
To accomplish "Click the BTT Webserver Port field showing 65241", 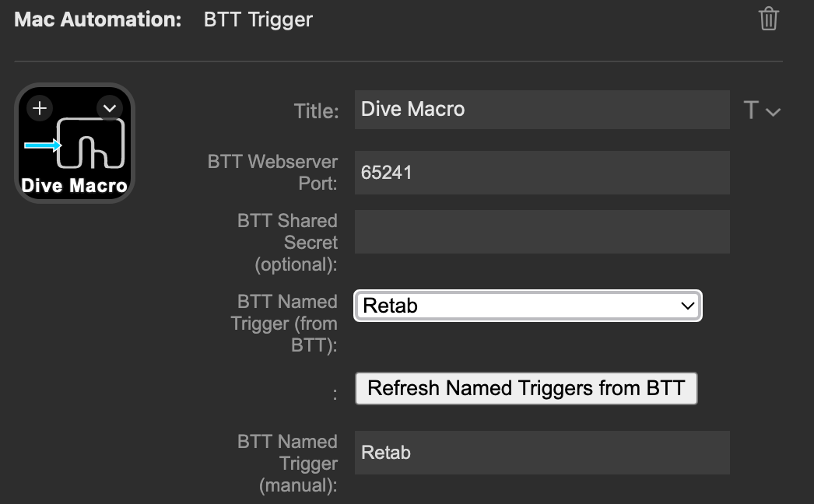I will 542,172.
